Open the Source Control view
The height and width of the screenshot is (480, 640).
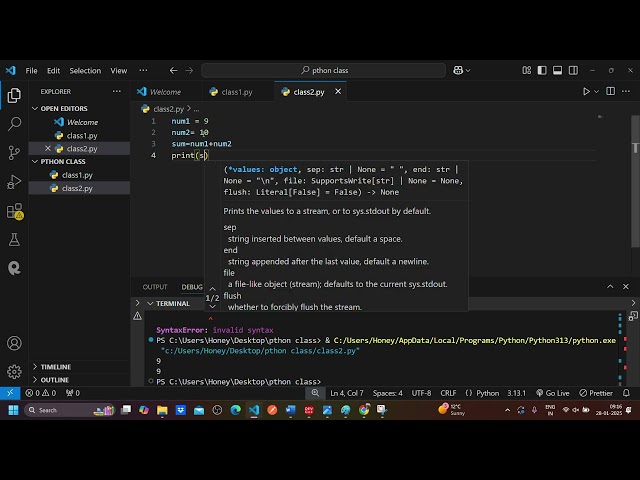tap(14, 153)
